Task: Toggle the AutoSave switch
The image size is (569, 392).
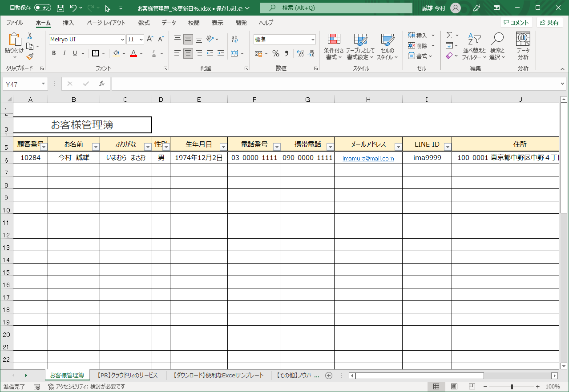Action: click(x=42, y=8)
